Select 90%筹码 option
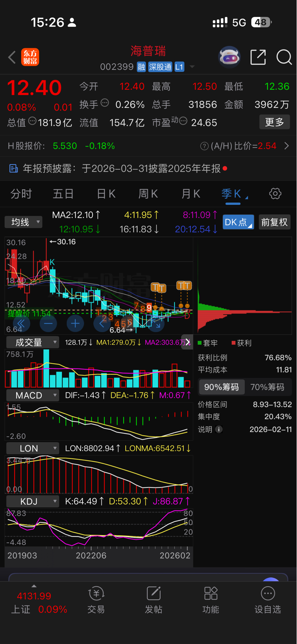 [x=222, y=387]
